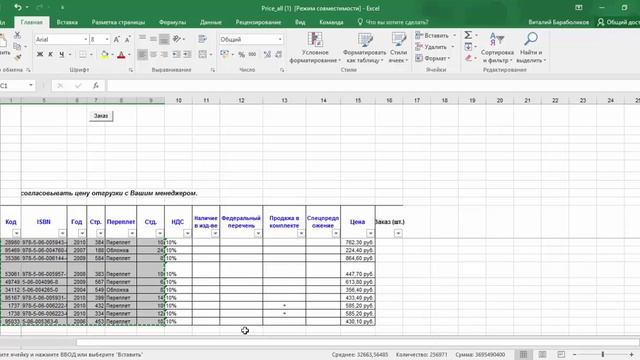Increase font size with the larger A icon
The image size is (640, 360).
(117, 39)
